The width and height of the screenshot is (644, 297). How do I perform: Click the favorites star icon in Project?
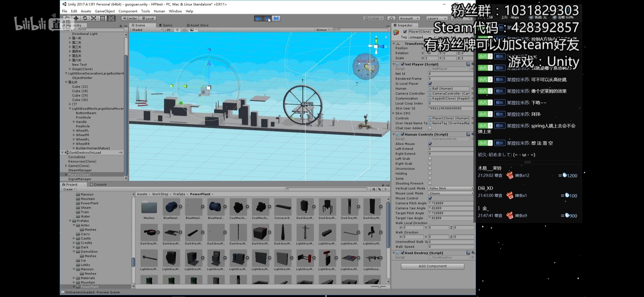pyautogui.click(x=386, y=189)
